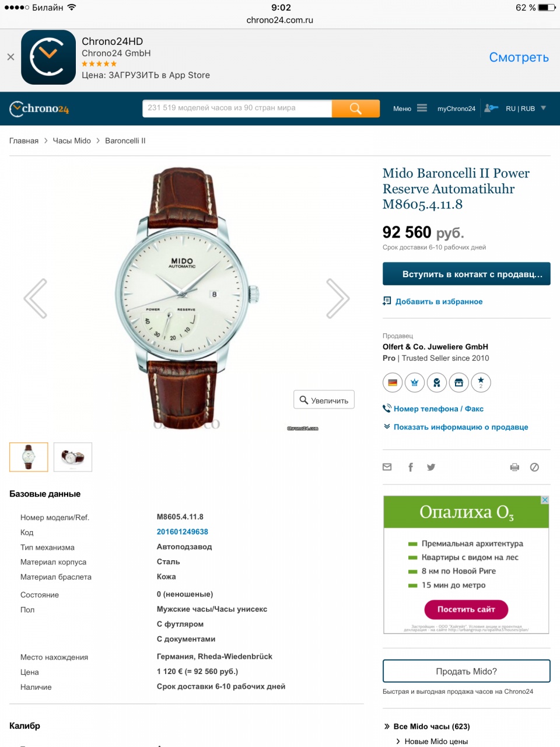Share the watch on Twitter

pyautogui.click(x=431, y=467)
